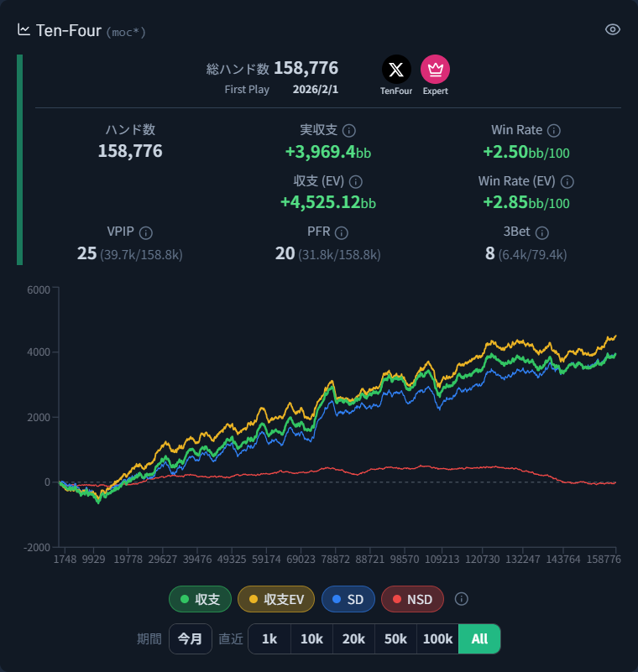638x672 pixels.
Task: Show info for PFR
Action: coord(342,232)
